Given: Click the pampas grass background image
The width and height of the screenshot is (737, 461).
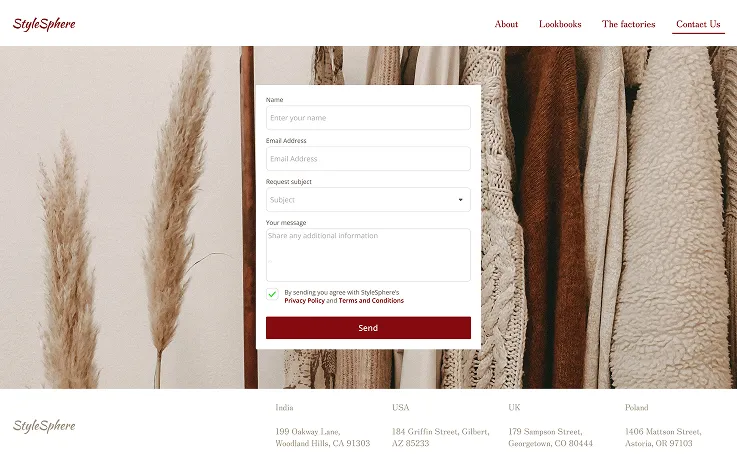Looking at the screenshot, I should (x=122, y=217).
